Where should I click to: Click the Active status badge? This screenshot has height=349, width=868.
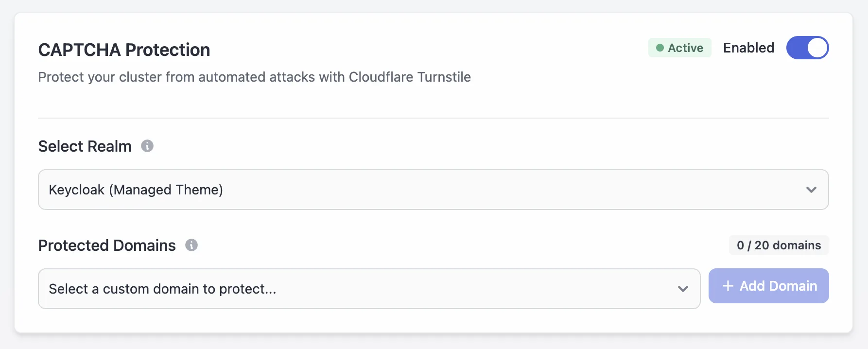click(x=679, y=48)
